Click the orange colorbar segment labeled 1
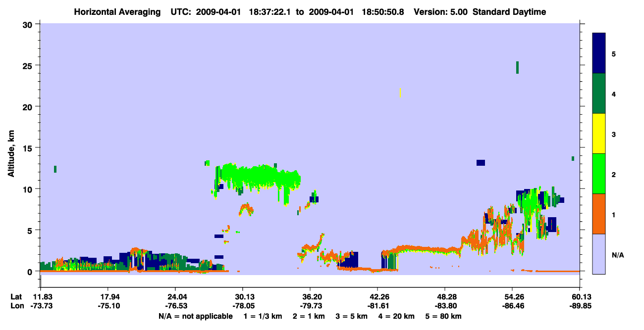This screenshot has height=330, width=644. [x=599, y=214]
